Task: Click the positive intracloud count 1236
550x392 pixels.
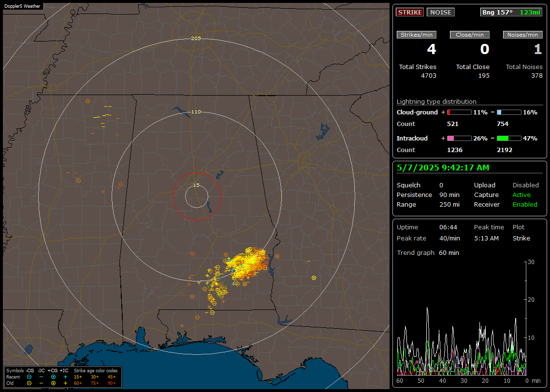Action: [x=455, y=150]
